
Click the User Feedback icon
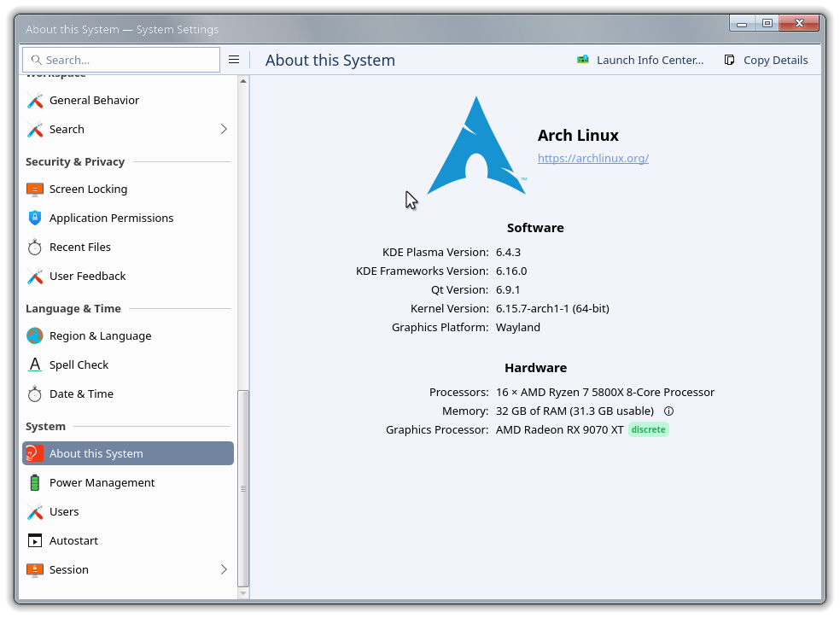pos(35,276)
